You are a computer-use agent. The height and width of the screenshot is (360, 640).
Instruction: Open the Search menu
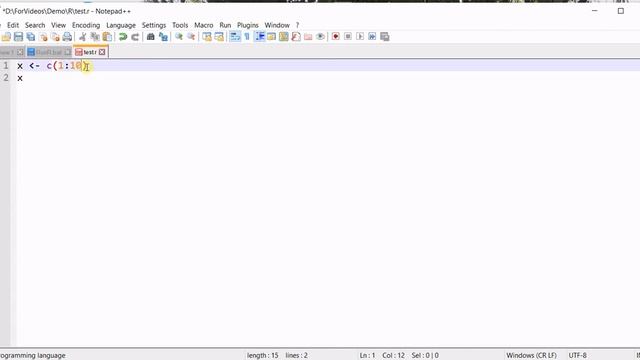(x=35, y=25)
